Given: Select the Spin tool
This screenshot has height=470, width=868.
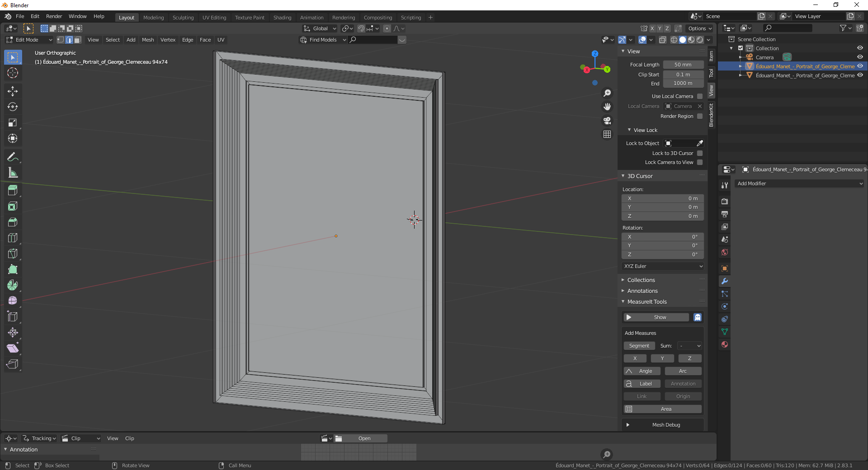Looking at the screenshot, I should tap(13, 285).
